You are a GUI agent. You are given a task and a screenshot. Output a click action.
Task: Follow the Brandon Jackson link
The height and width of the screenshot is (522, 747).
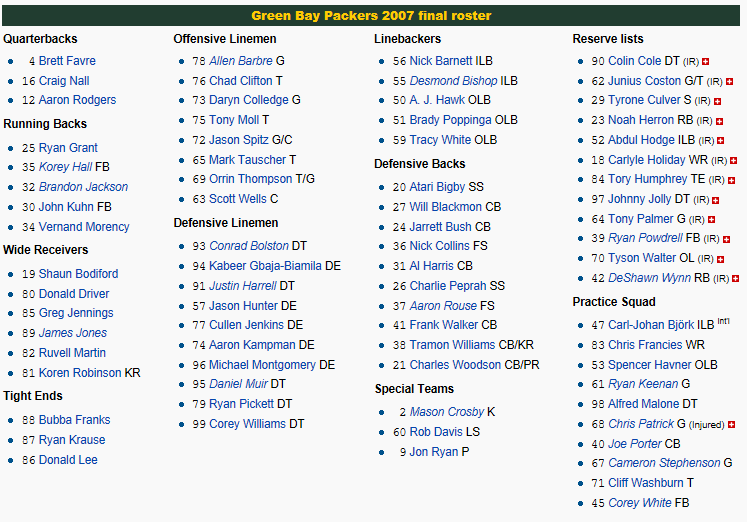83,187
